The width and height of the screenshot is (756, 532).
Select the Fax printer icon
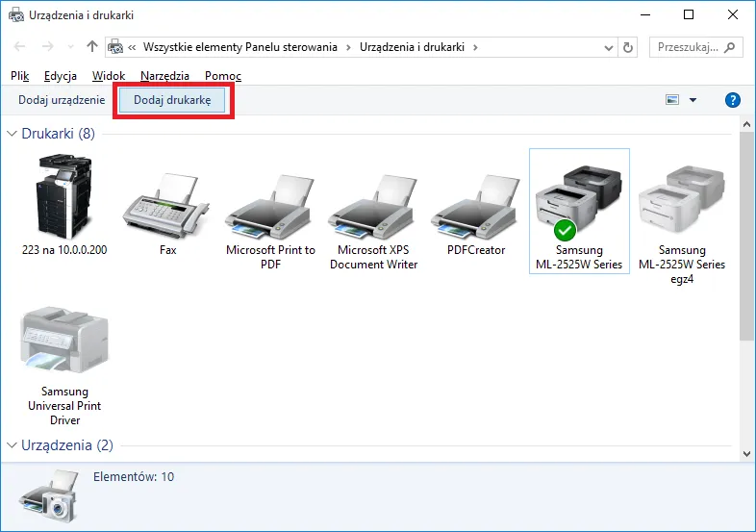point(167,206)
